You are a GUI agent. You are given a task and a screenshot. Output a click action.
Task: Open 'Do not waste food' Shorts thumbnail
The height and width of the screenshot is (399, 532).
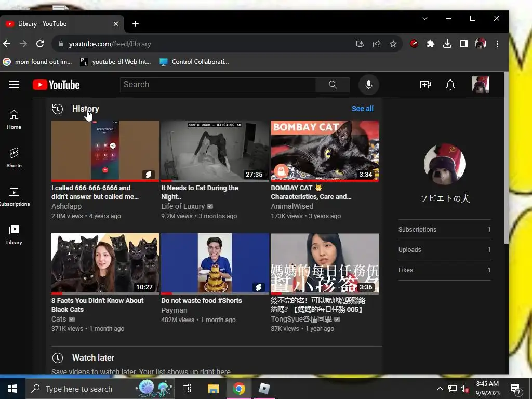coord(215,263)
